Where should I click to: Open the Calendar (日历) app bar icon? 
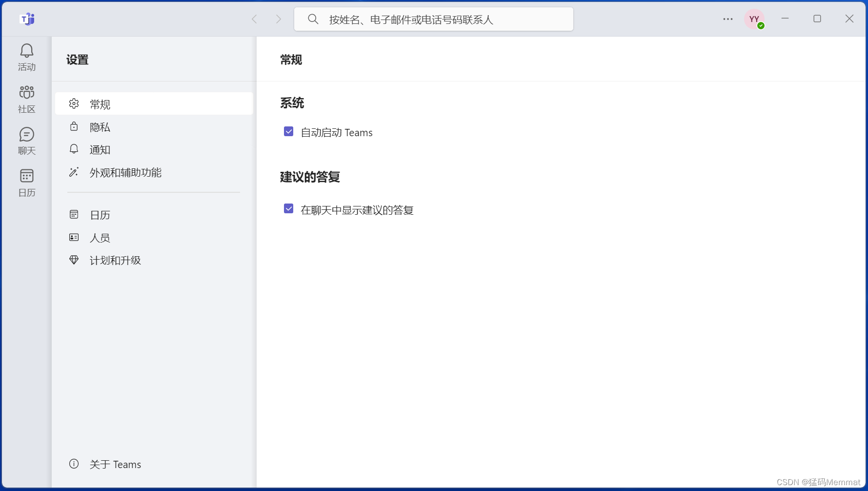click(x=27, y=183)
